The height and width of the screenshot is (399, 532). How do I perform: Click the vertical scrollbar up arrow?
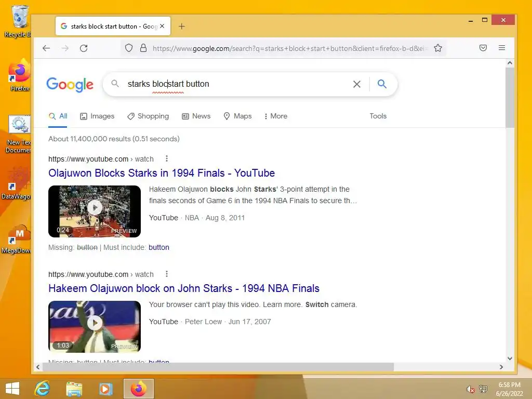pyautogui.click(x=510, y=63)
